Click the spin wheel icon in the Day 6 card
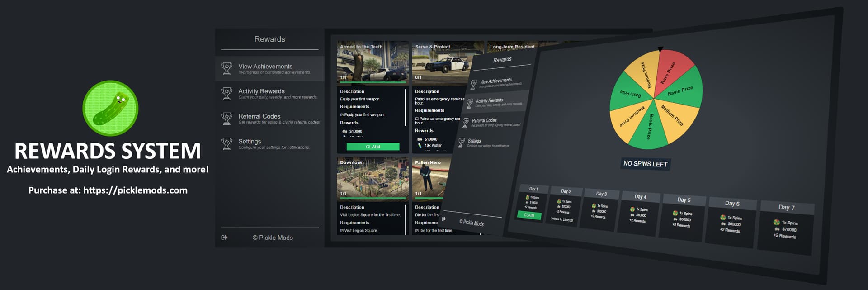Viewport: 868px width, 290px height. (x=723, y=218)
